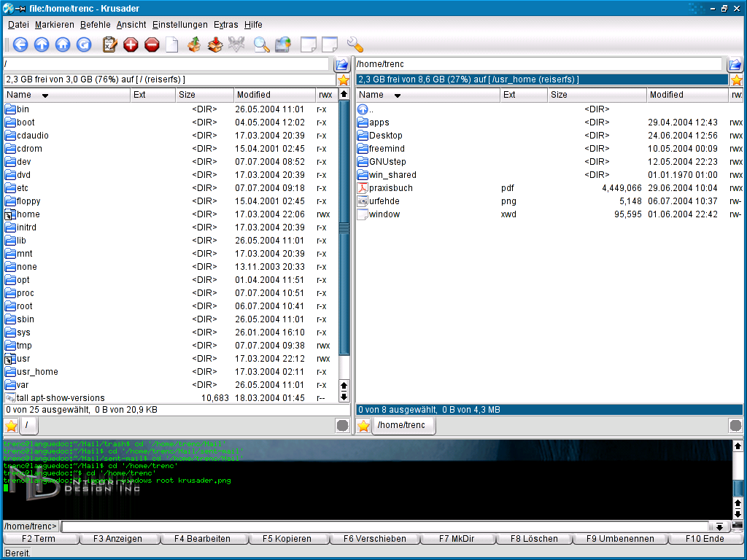Click the F8 Löschen button

tap(535, 539)
